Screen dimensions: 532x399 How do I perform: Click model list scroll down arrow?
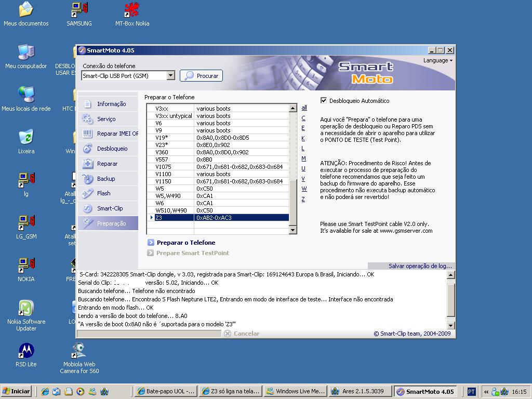click(293, 230)
